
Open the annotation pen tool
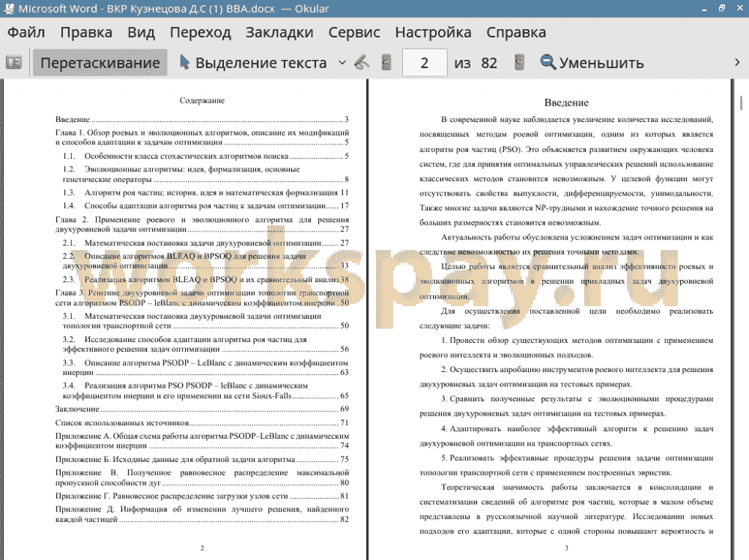tap(362, 63)
